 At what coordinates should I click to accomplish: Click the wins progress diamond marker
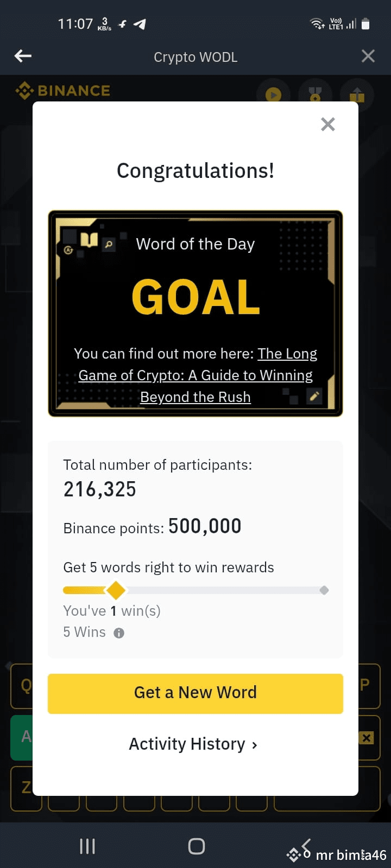tap(116, 590)
